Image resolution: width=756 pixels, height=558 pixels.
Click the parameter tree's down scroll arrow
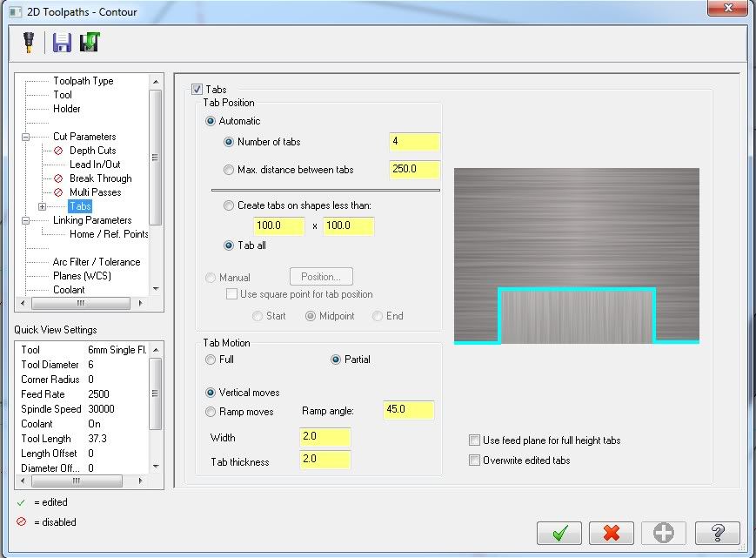pos(155,289)
